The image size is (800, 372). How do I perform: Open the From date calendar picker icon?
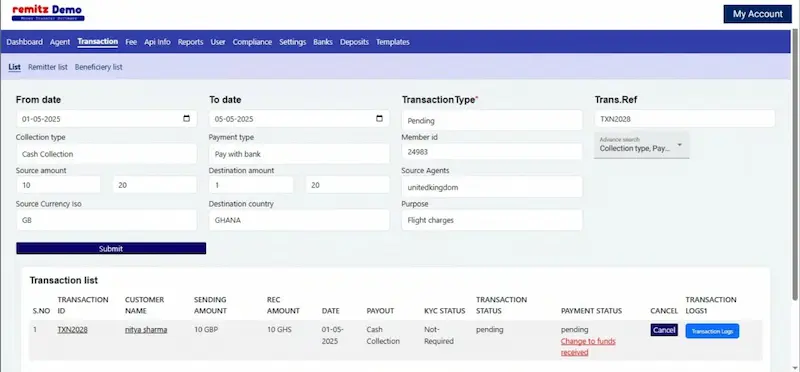coord(186,118)
